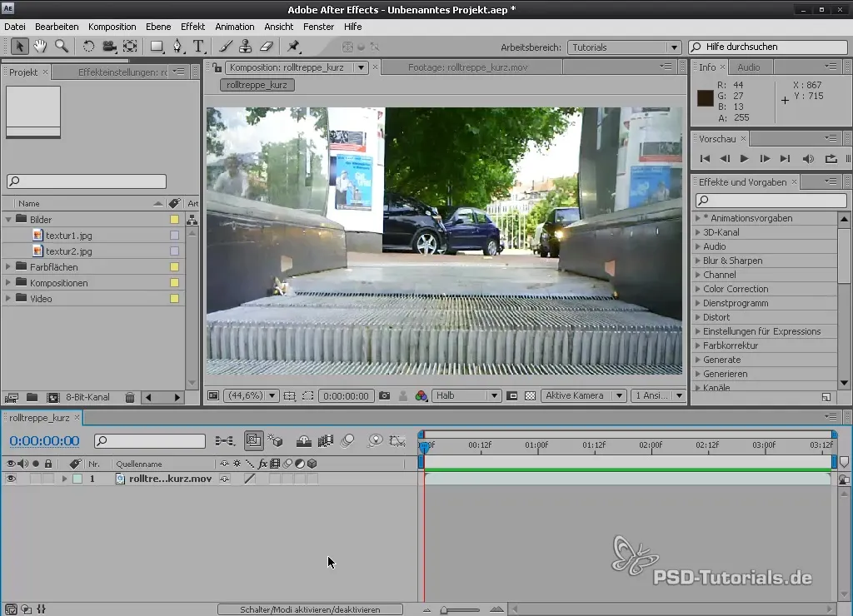Click the current time 0:00:00:00 in timeline

45,441
